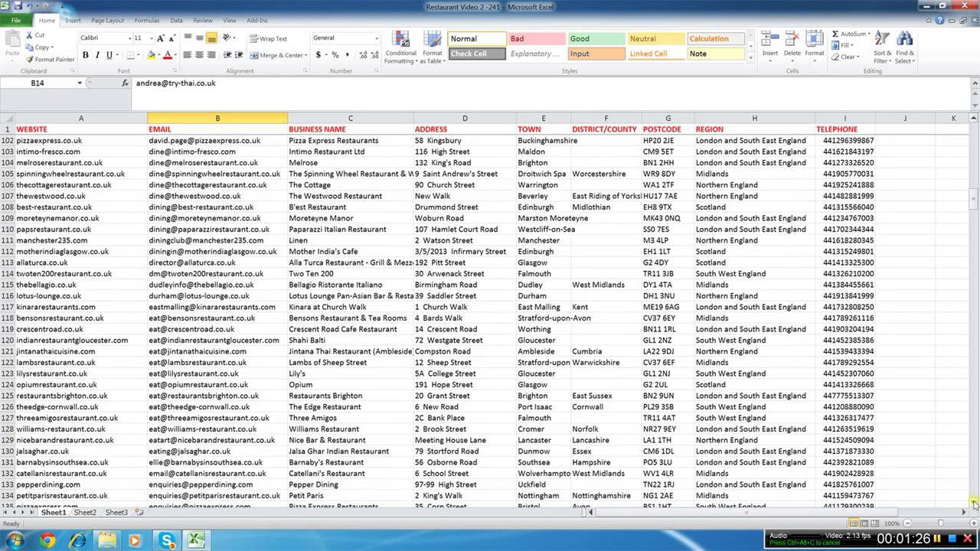The image size is (980, 551).
Task: Apply the yellow Fill Color
Action: click(x=151, y=55)
